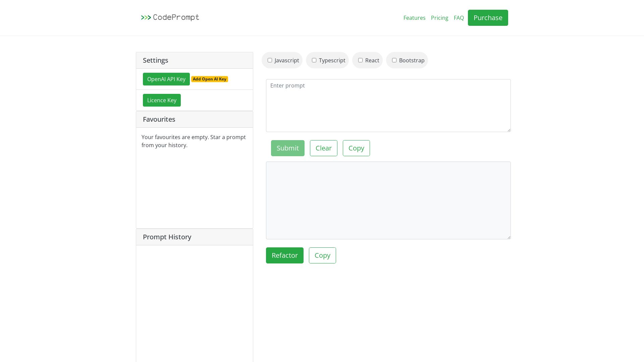This screenshot has width=644, height=362.
Task: Clear the prompt text
Action: click(x=323, y=148)
